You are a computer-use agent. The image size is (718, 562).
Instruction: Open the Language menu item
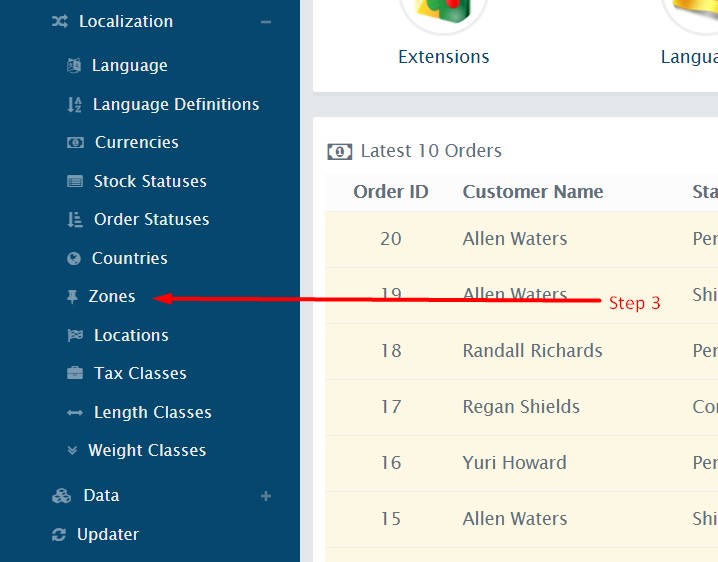130,65
